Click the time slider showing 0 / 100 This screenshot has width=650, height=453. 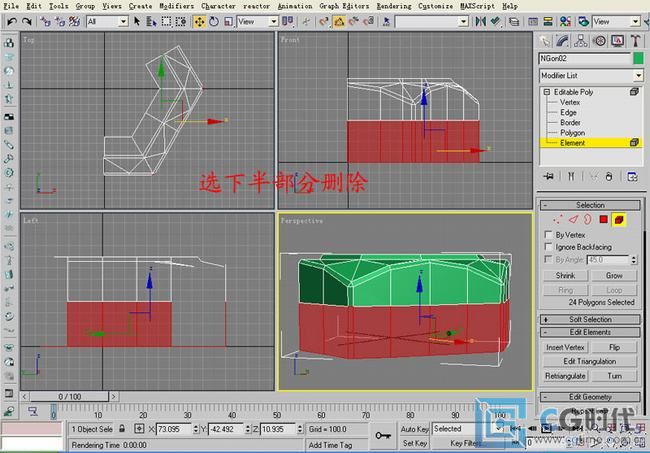(69, 397)
